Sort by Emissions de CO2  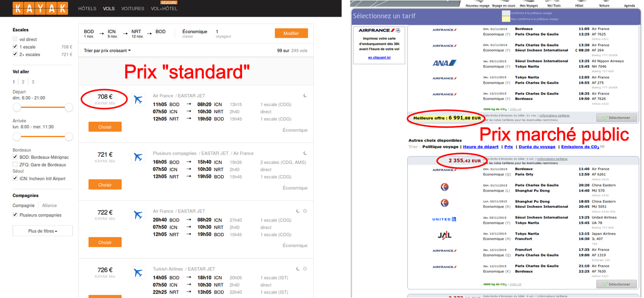(580, 147)
